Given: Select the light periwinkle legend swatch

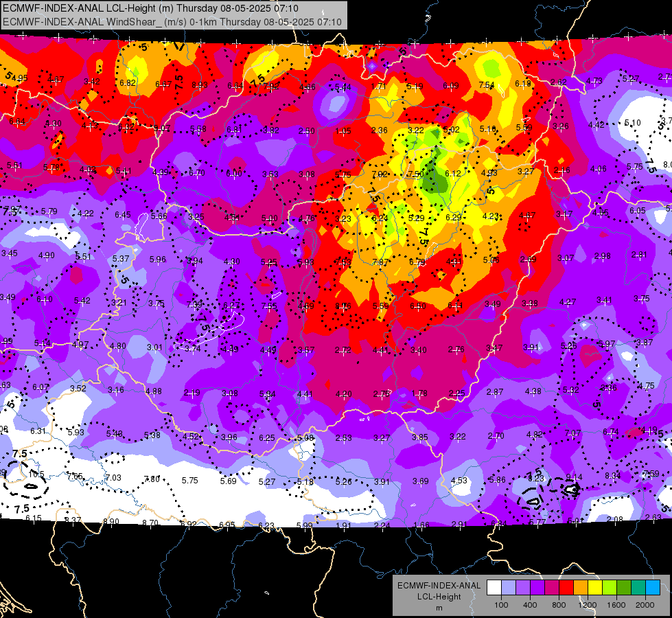Looking at the screenshot, I should coord(508,588).
